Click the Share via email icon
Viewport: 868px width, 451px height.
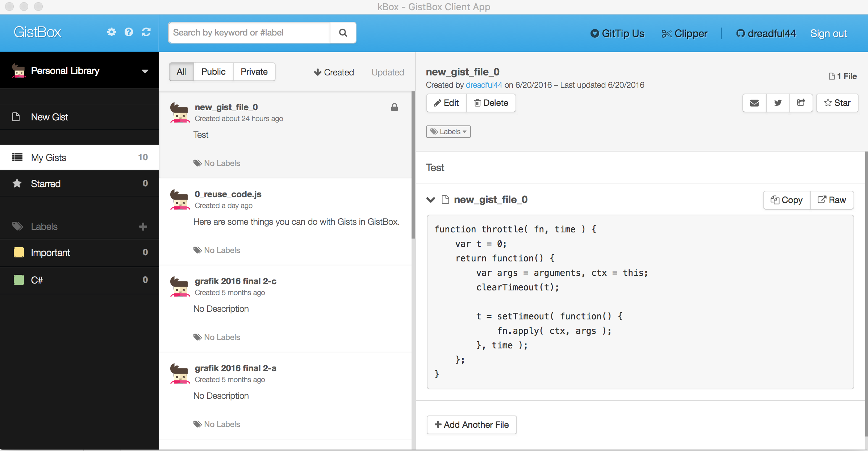pyautogui.click(x=754, y=103)
